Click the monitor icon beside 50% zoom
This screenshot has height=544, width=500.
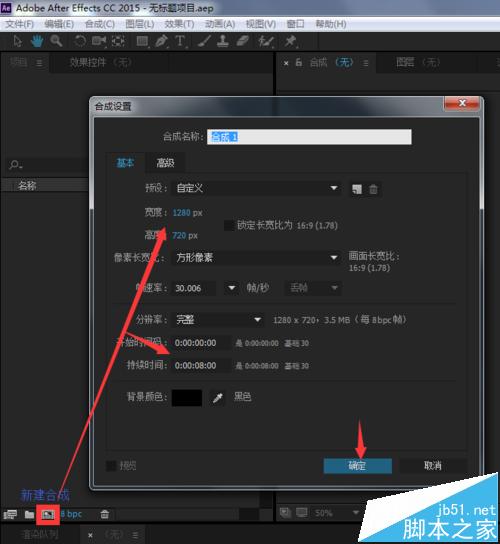tap(302, 512)
